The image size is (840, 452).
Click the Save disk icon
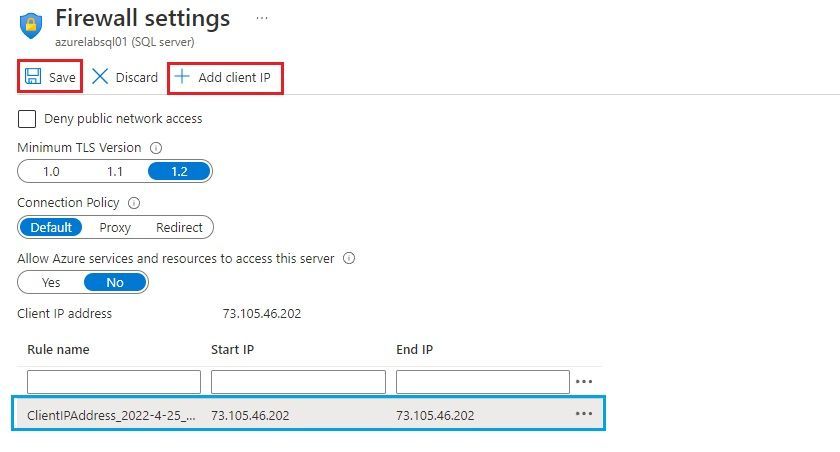(x=33, y=77)
